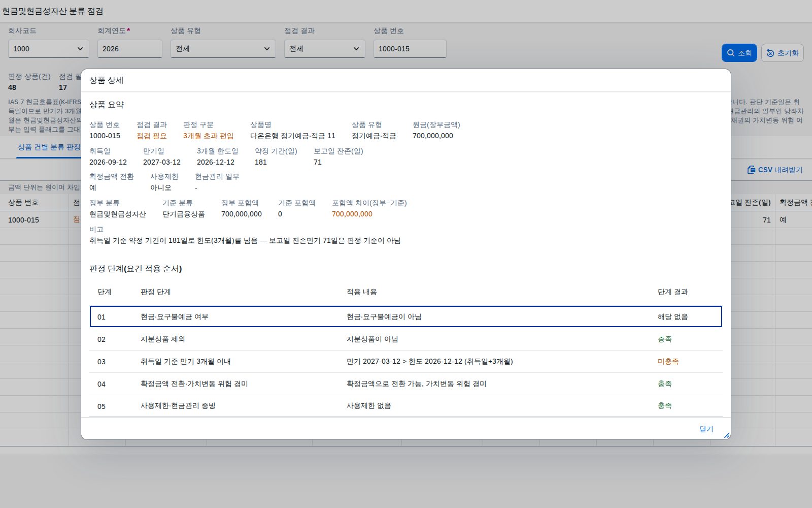
Task: Click the 기준 분류 value 단기금융상품
Action: click(x=184, y=214)
